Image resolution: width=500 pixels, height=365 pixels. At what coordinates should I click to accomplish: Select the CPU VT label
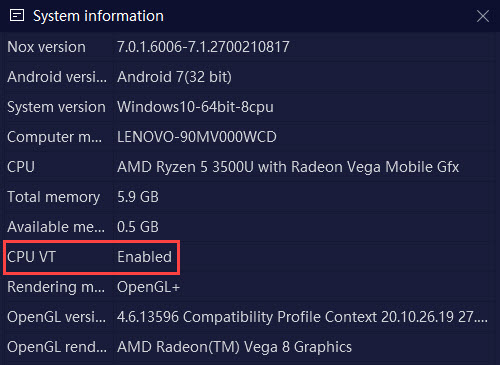click(31, 257)
